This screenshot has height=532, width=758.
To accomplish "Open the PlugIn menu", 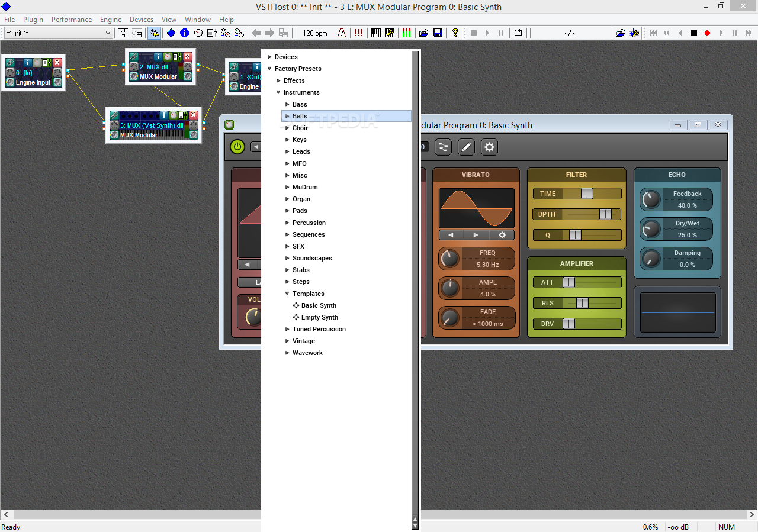I will 33,20.
